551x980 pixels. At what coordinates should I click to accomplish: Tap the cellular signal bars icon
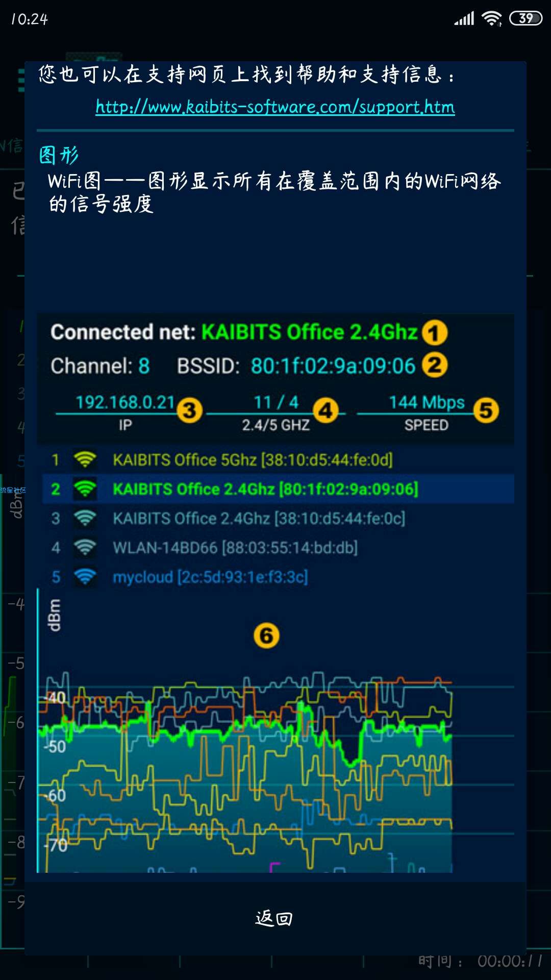[464, 18]
